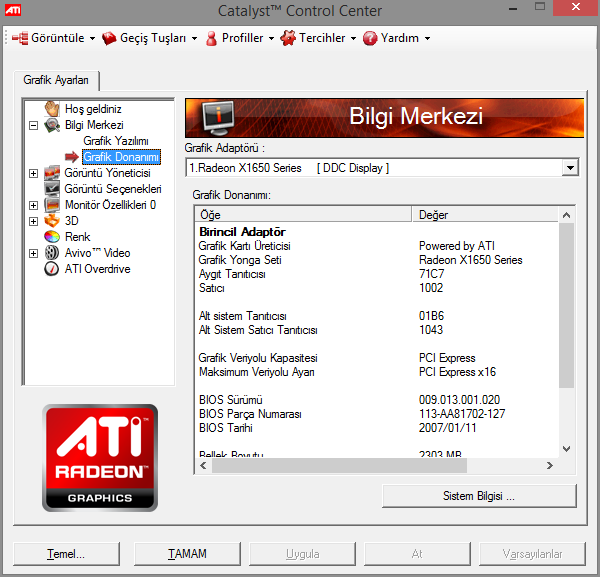Viewport: 600px width, 577px height.
Task: Click the BIOS Tarihi value 2007/01/11
Action: click(447, 428)
